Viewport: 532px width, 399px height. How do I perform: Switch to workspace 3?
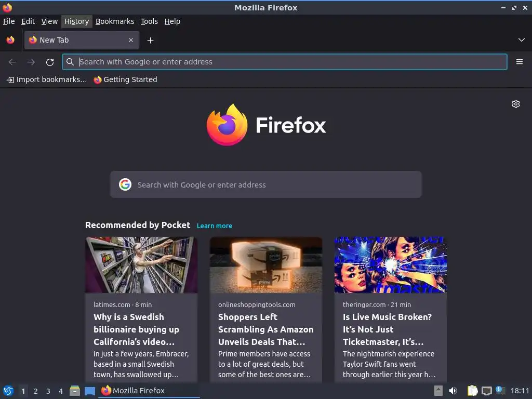point(48,391)
